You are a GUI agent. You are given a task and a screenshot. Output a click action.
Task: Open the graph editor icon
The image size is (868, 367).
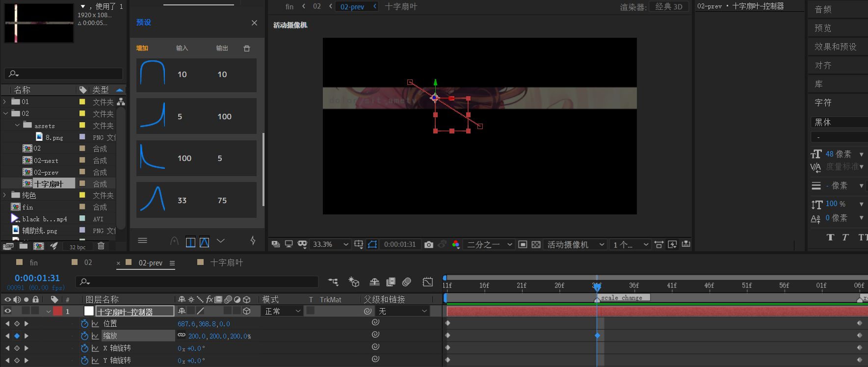428,282
